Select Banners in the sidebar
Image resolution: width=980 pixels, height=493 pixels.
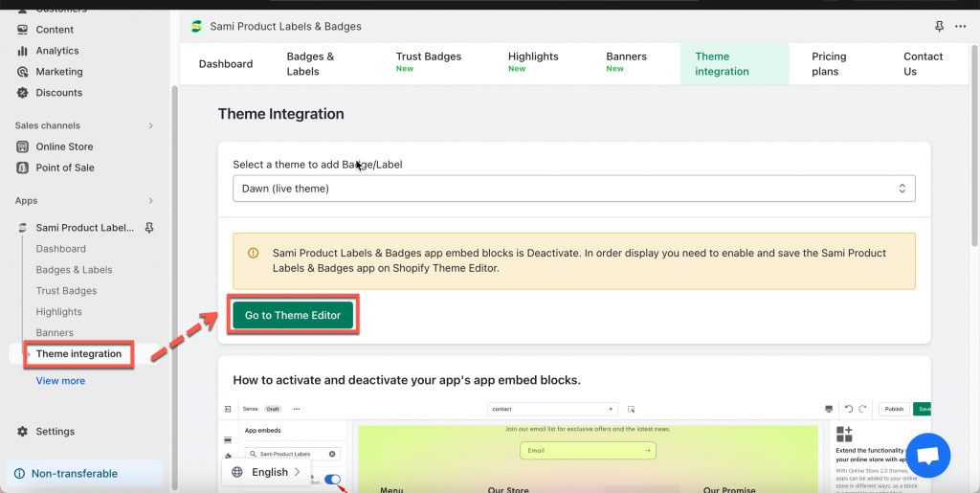point(55,332)
